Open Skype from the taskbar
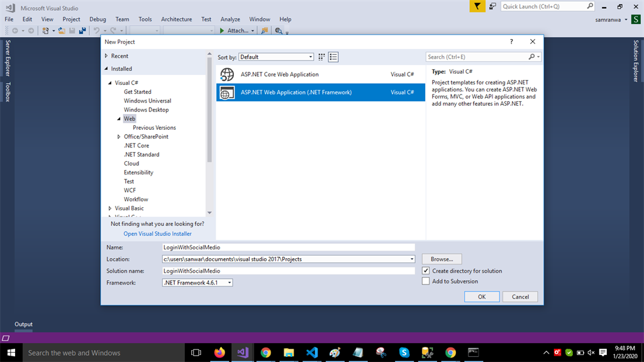Screen dimensions: 644x362 (404, 353)
